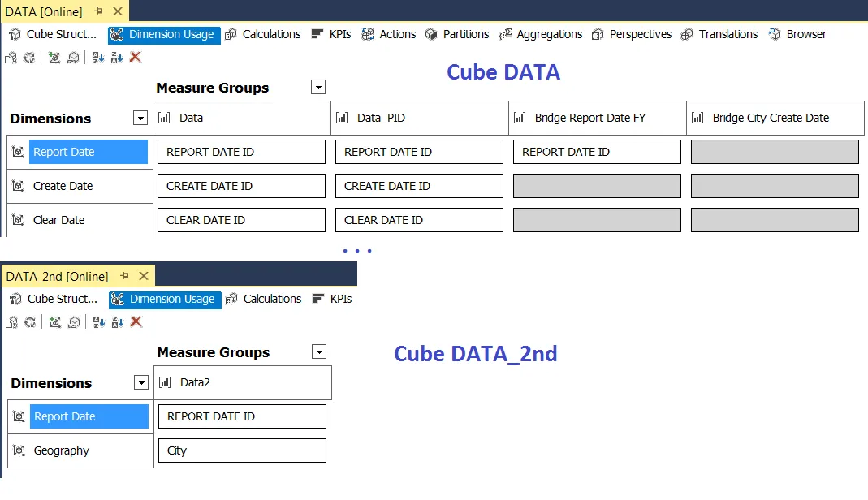Click Add Cube Dimension icon in DATA toolbar

tap(54, 57)
